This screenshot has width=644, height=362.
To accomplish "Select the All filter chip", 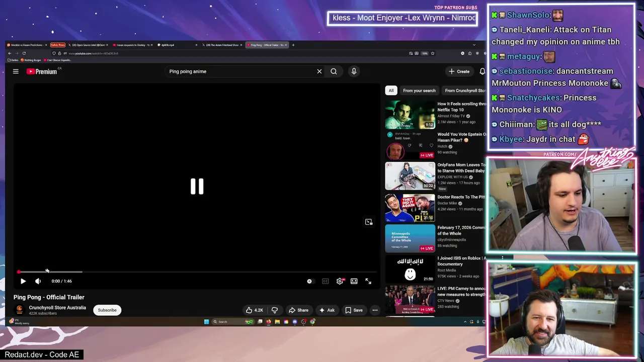I will [391, 90].
